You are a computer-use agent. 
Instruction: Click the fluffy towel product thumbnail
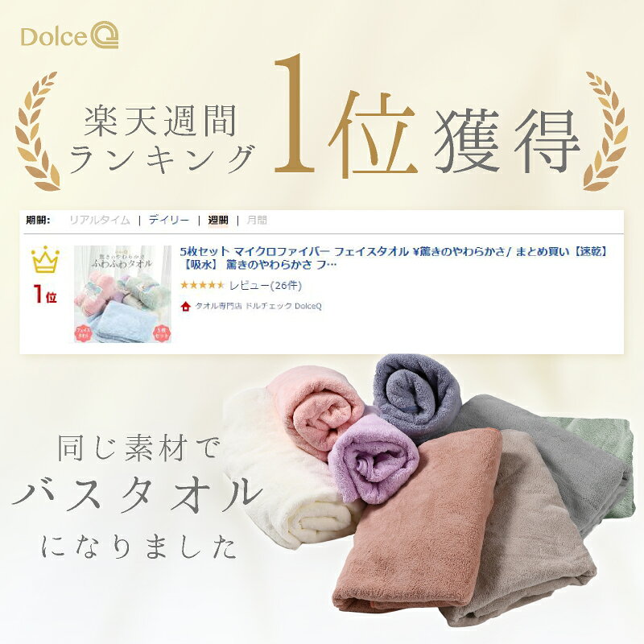pyautogui.click(x=122, y=294)
